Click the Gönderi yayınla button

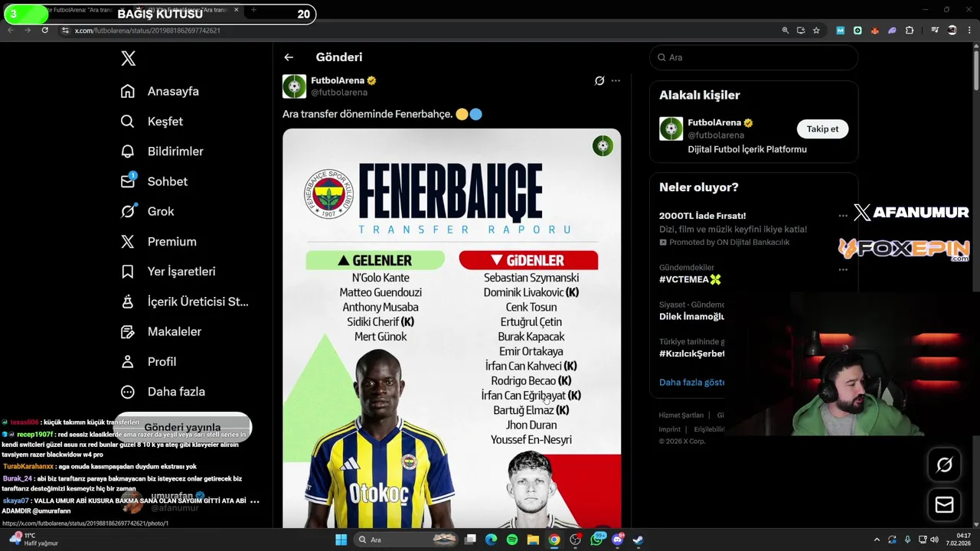[x=182, y=427]
